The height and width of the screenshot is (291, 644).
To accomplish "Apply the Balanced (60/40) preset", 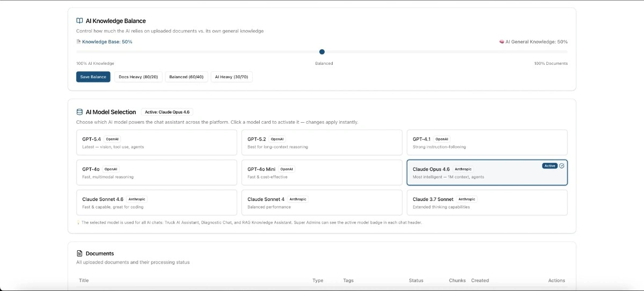I will [x=186, y=77].
